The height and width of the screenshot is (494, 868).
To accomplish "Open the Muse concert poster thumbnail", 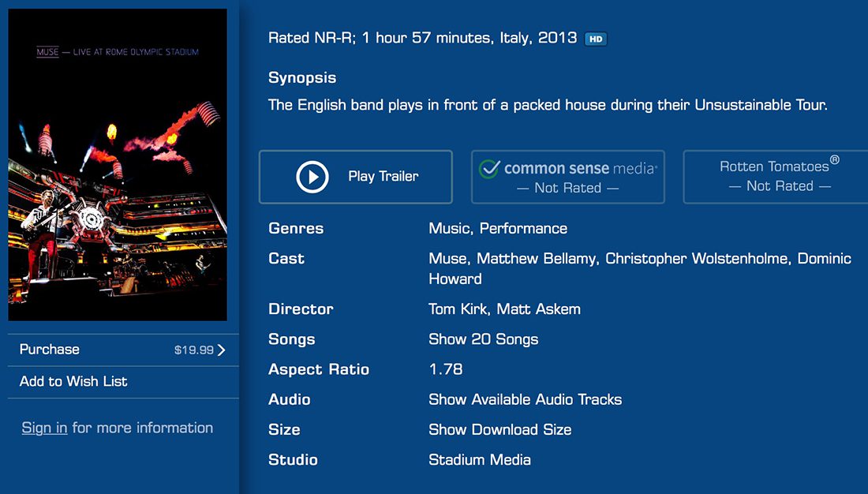I will pos(118,165).
